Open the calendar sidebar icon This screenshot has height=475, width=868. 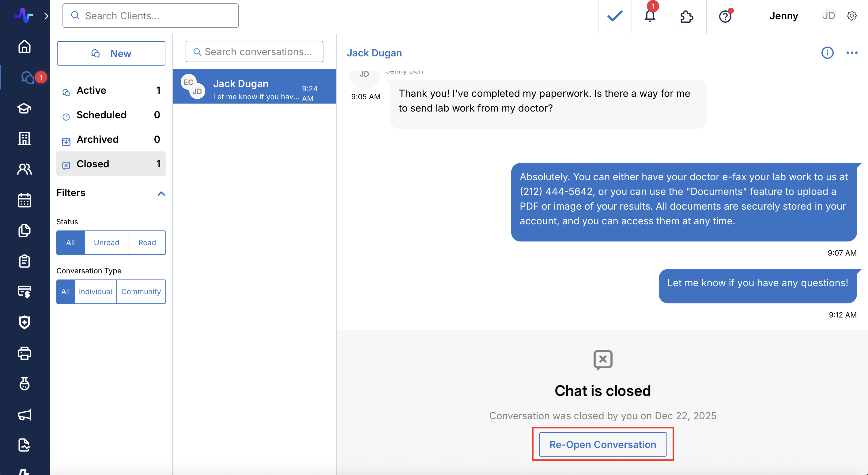pyautogui.click(x=24, y=200)
